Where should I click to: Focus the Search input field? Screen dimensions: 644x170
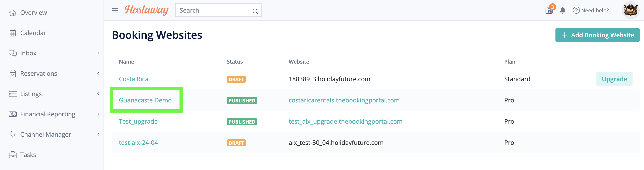point(218,10)
